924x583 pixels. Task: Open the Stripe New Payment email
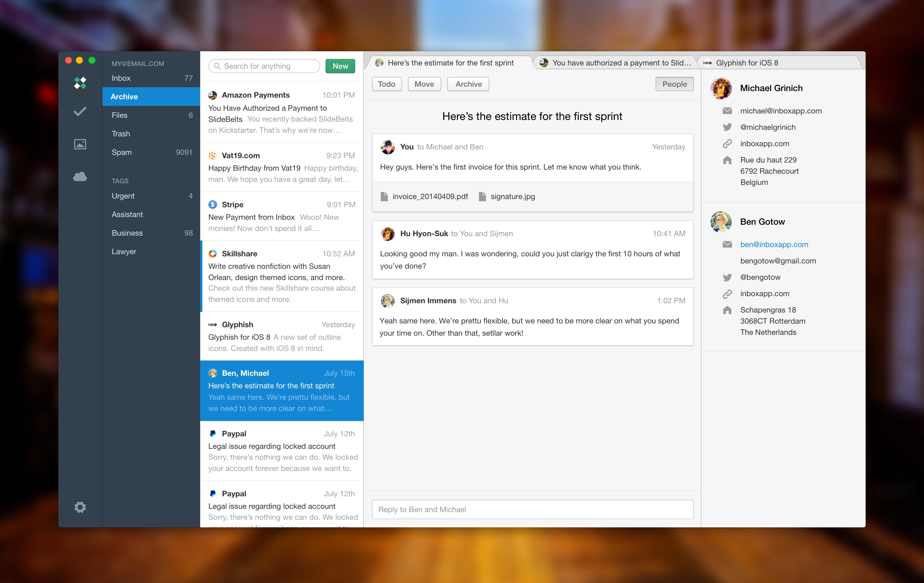(282, 216)
